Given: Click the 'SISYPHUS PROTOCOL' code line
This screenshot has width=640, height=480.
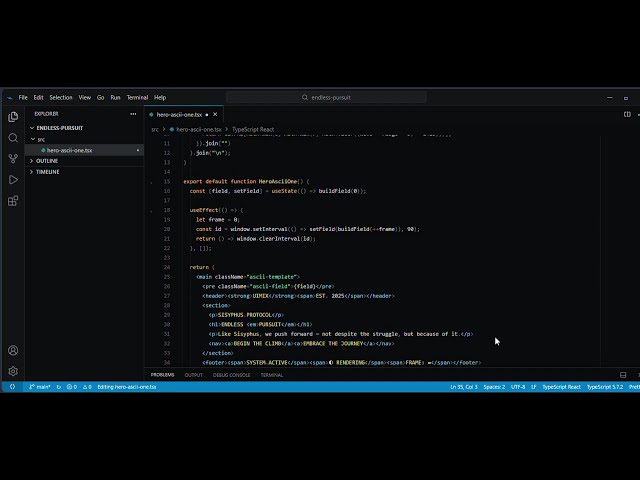Looking at the screenshot, I should click(x=246, y=315).
